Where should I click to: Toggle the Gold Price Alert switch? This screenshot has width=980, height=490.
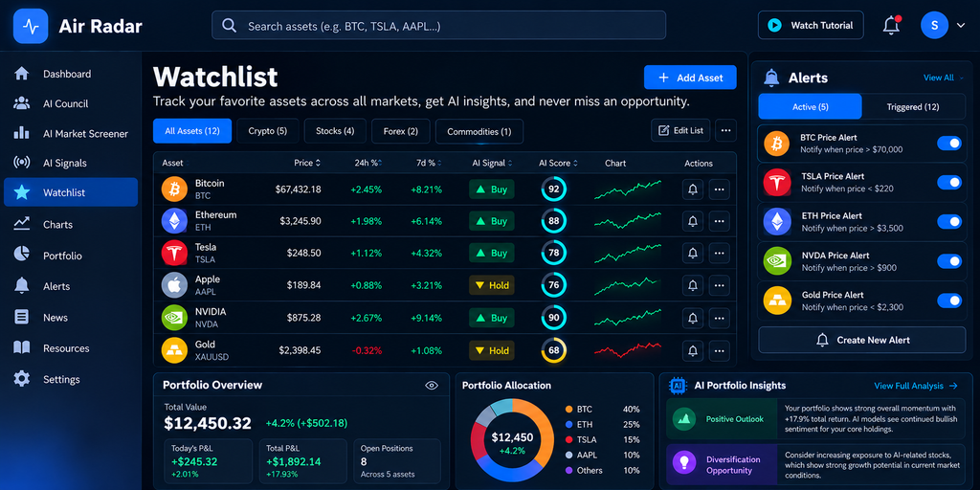click(949, 301)
